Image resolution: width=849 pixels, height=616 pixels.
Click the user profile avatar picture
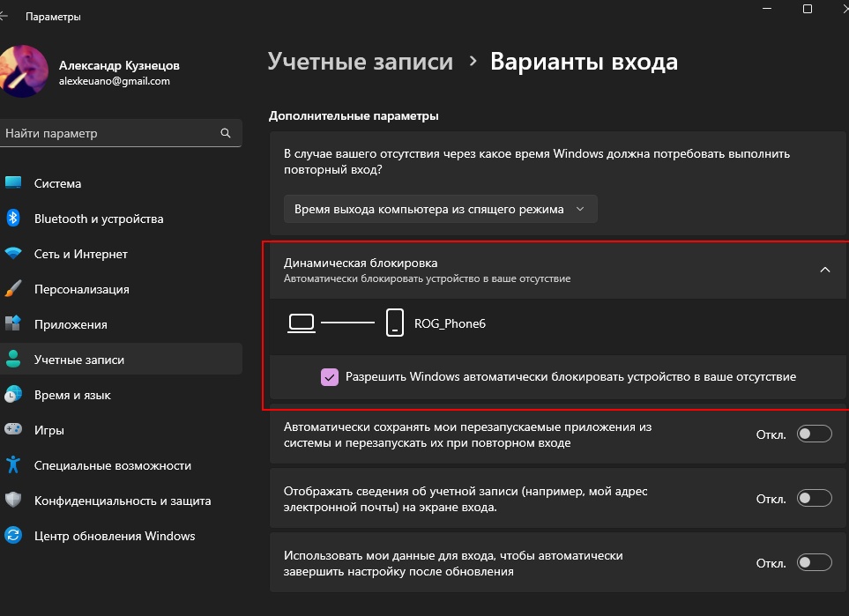click(x=23, y=71)
